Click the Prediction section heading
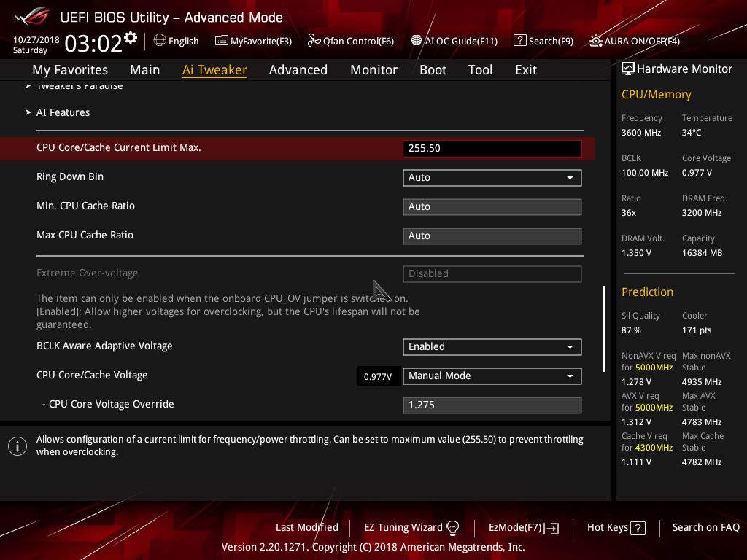The width and height of the screenshot is (747, 560). tap(647, 292)
